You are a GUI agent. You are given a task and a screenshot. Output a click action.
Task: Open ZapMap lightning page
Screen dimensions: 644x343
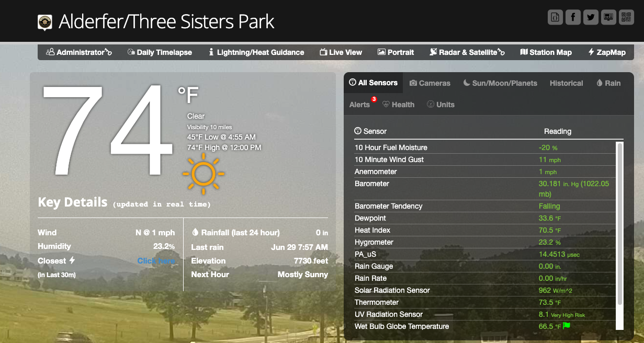[x=607, y=52]
